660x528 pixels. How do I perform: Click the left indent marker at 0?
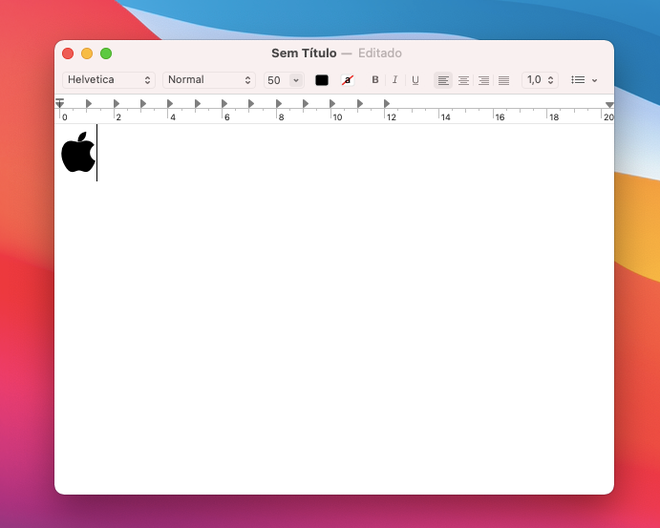(60, 103)
